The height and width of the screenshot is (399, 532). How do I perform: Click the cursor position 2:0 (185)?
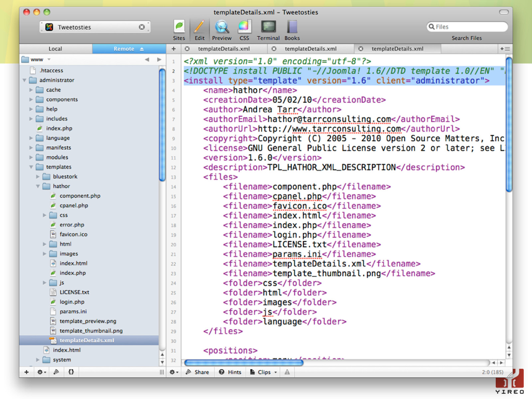492,372
